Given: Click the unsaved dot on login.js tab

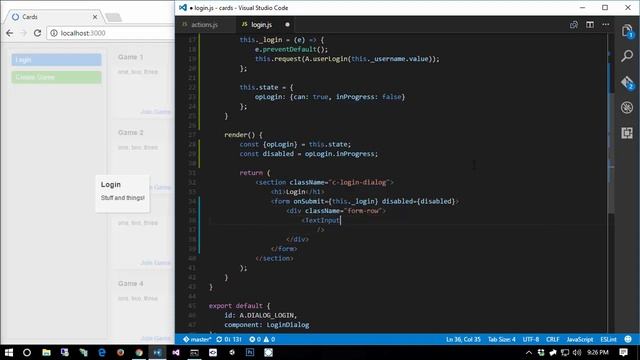Looking at the screenshot, I should pyautogui.click(x=287, y=24).
